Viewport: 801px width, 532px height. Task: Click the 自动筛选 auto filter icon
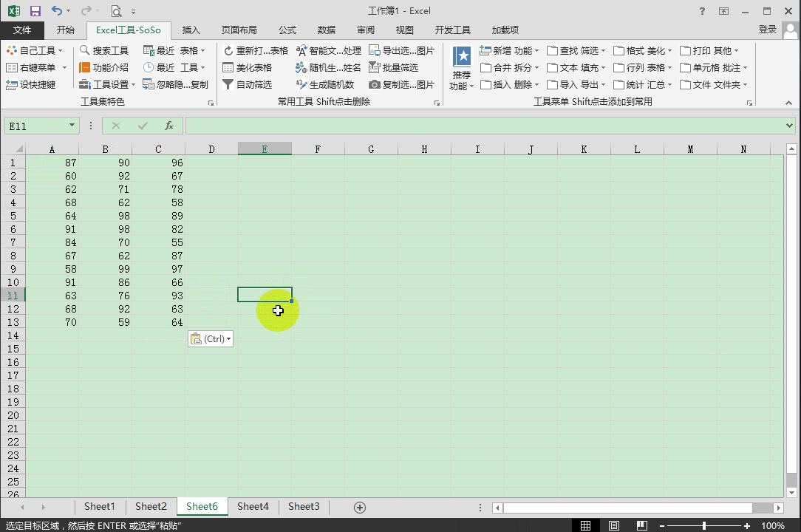pyautogui.click(x=247, y=84)
